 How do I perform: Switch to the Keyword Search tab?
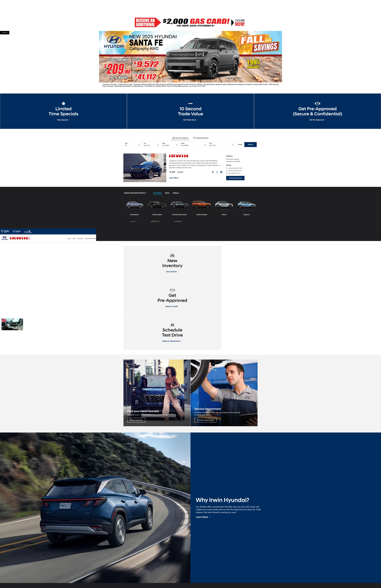201,138
